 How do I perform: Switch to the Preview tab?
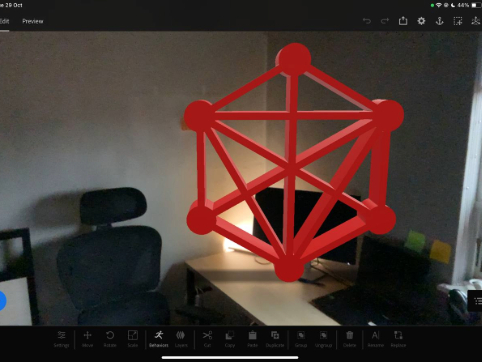click(33, 21)
